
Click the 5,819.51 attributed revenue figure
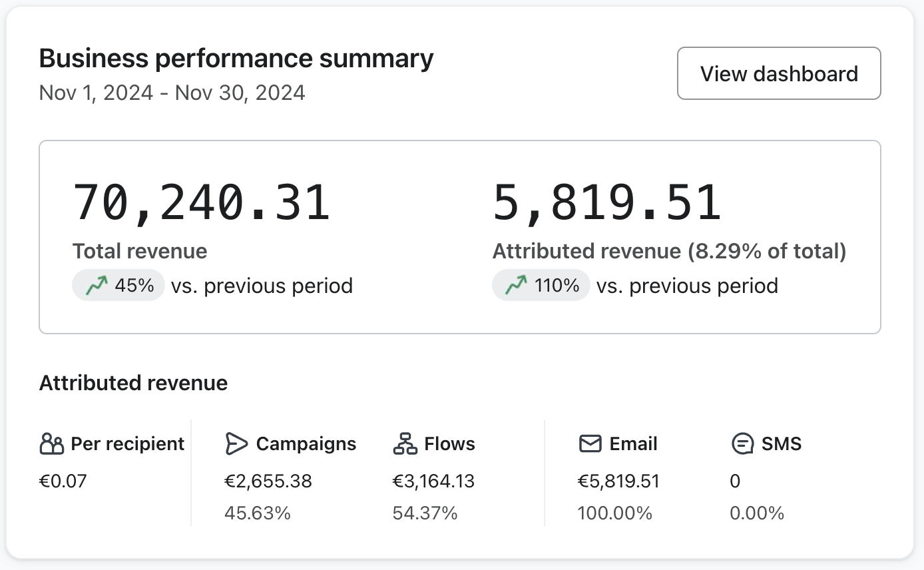pyautogui.click(x=606, y=202)
